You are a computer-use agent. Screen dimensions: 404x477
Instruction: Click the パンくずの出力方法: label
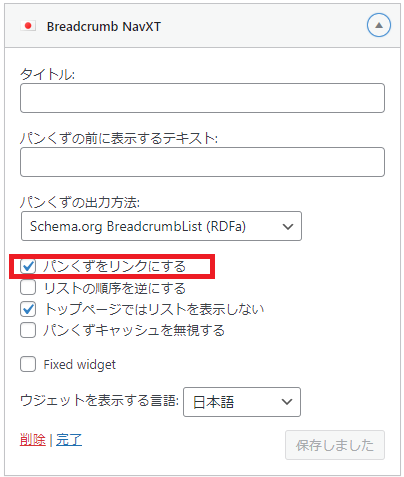(x=80, y=202)
